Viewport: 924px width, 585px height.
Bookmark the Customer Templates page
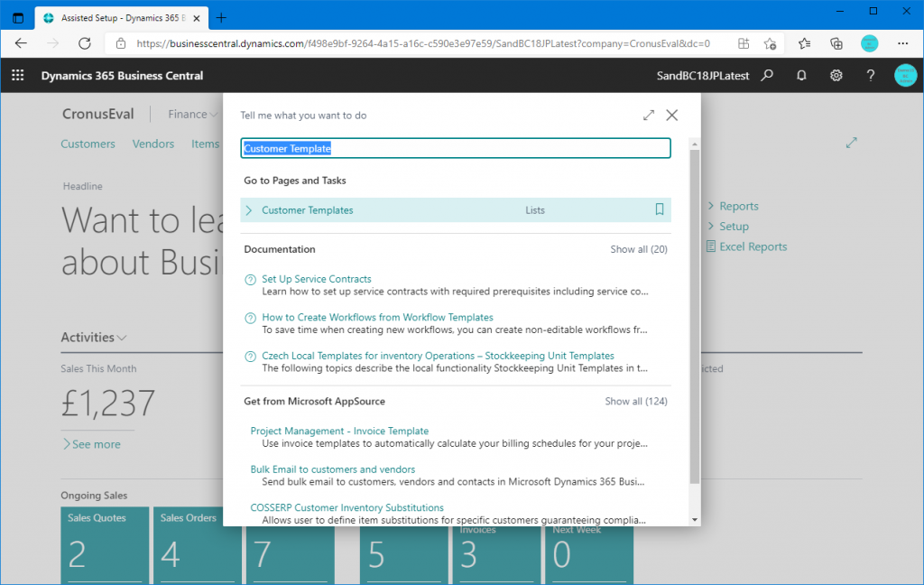tap(660, 209)
